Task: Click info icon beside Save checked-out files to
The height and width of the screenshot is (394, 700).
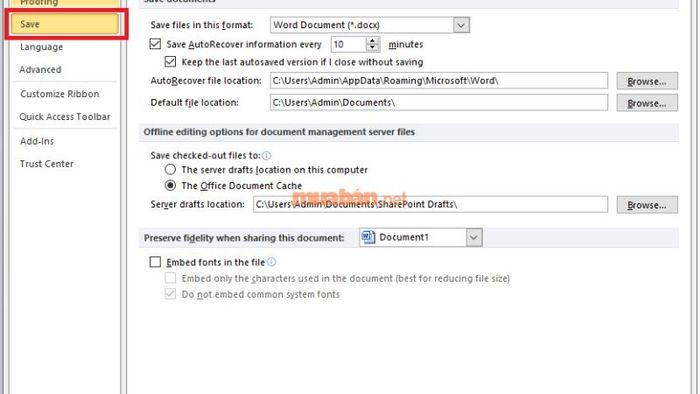Action: pos(266,155)
